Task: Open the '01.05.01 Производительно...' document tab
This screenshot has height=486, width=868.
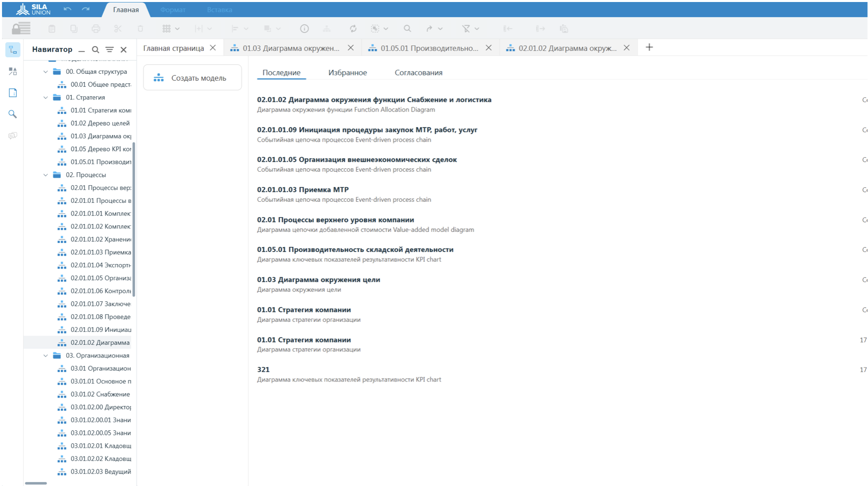Action: 429,47
